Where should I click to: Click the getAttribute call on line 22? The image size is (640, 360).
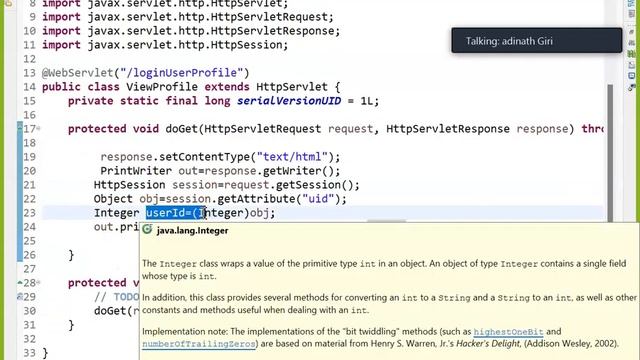[256, 199]
